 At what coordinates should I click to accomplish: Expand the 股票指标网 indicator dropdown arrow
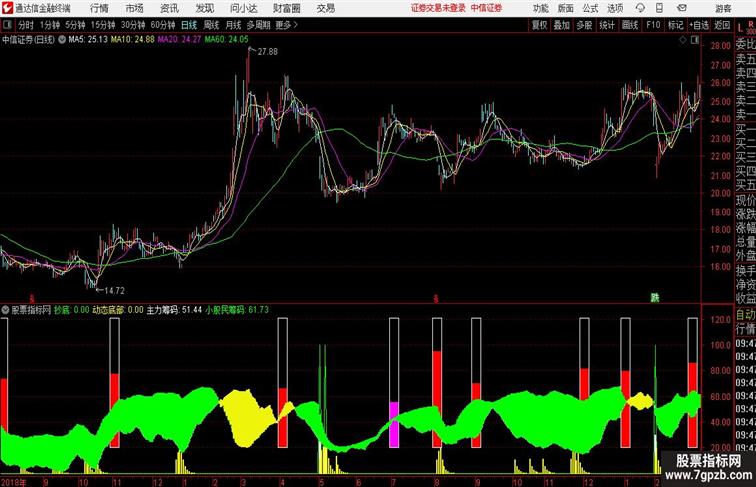point(5,310)
